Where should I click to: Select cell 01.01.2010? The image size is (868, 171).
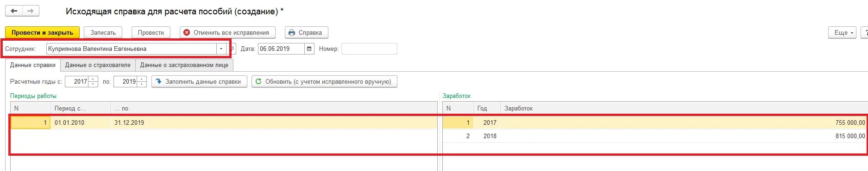[81, 122]
